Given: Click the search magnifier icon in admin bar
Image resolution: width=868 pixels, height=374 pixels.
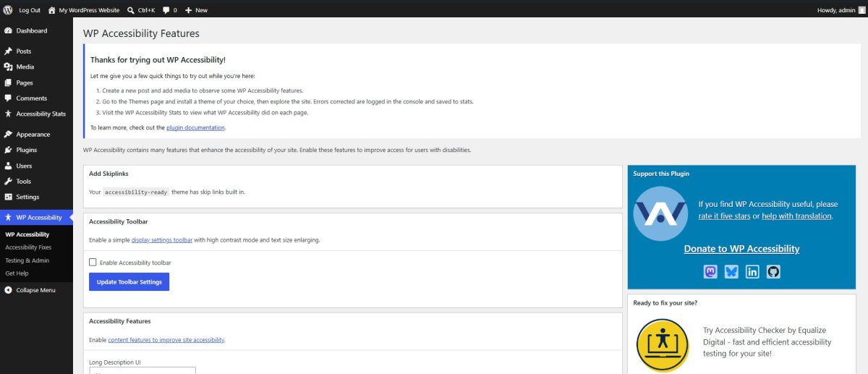Looking at the screenshot, I should point(130,10).
